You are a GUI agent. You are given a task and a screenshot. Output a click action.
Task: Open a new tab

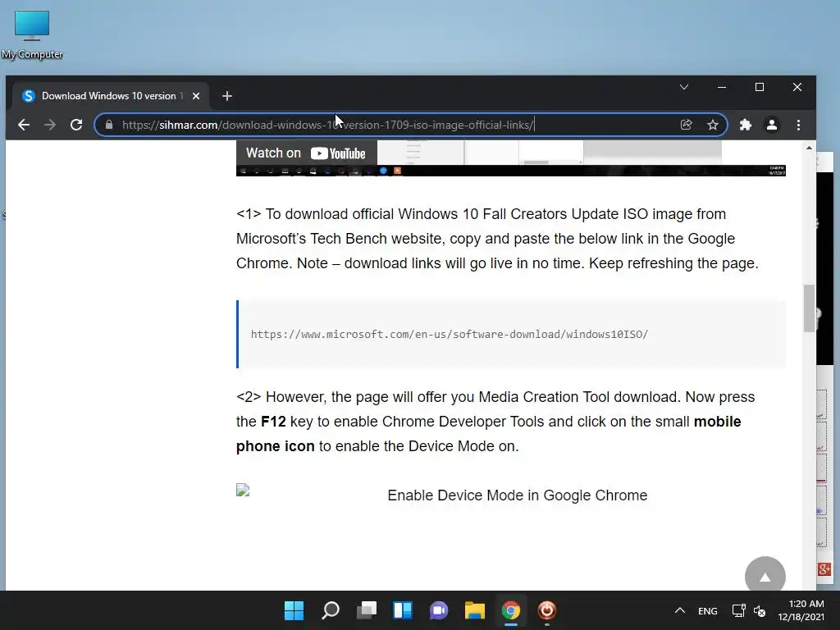[x=227, y=96]
